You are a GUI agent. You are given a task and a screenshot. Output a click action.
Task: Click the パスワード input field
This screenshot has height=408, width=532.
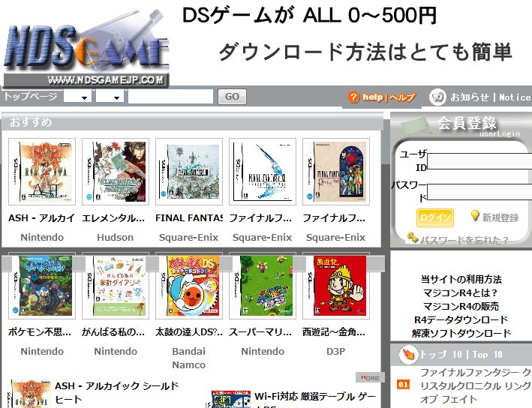(479, 192)
